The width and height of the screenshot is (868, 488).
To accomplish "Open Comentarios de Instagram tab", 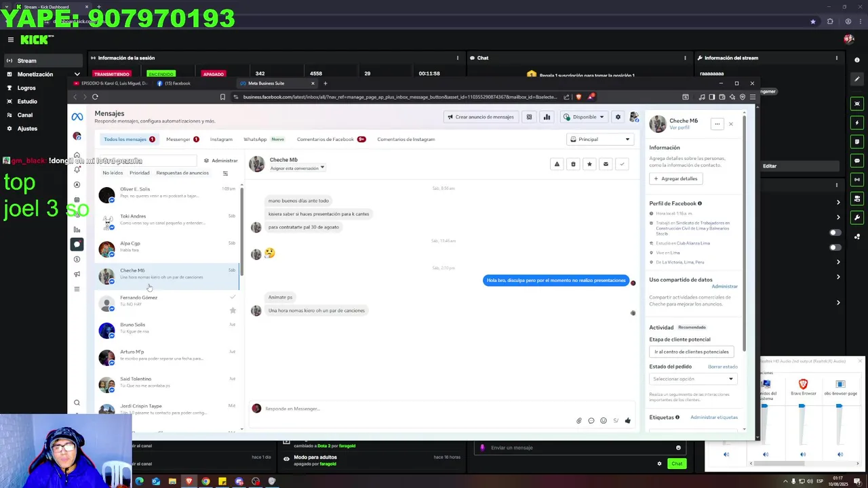I will (406, 139).
